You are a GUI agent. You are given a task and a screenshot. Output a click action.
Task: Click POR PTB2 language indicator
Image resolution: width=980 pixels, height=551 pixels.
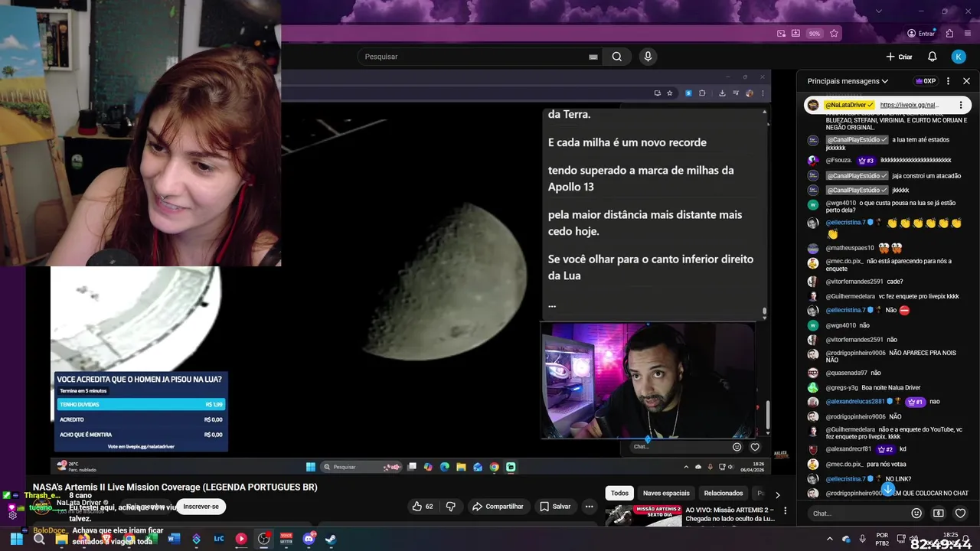click(882, 539)
